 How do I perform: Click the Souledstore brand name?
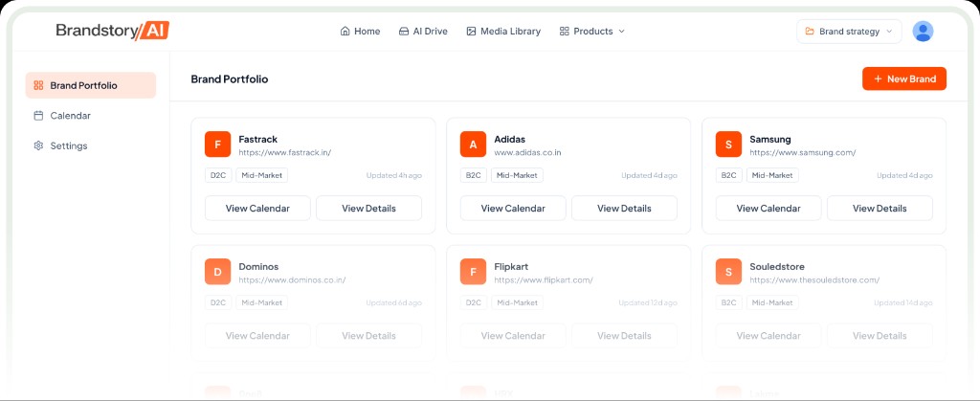click(777, 267)
